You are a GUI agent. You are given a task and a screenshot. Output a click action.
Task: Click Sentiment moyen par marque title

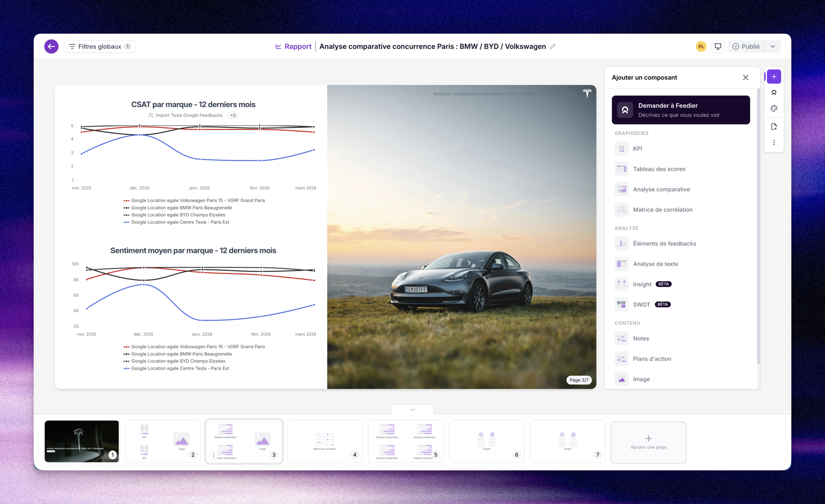pyautogui.click(x=193, y=251)
